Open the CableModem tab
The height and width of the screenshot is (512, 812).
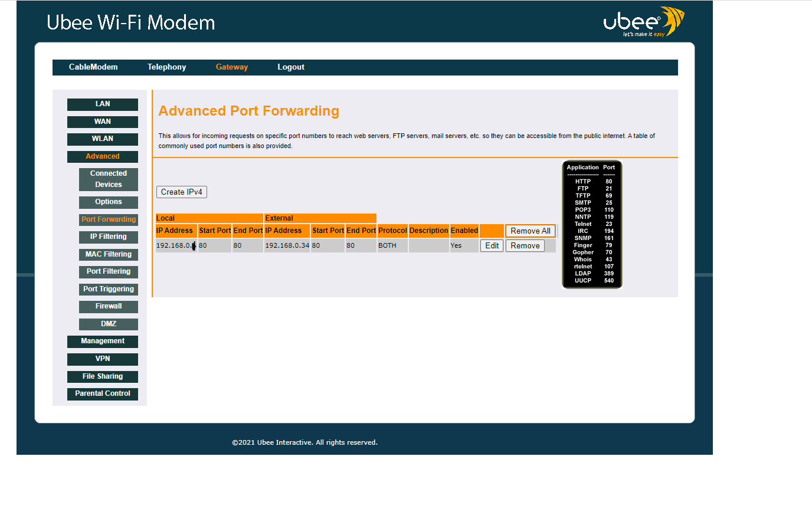click(x=93, y=67)
